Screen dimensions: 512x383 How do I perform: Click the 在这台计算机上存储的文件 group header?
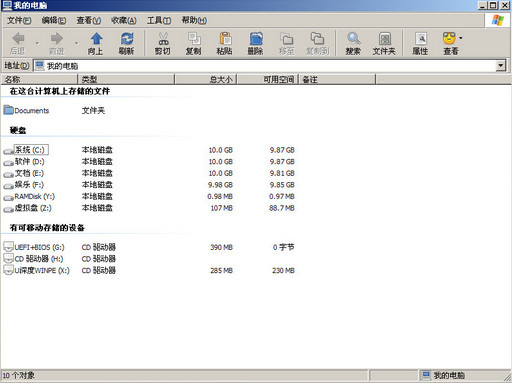[60, 91]
